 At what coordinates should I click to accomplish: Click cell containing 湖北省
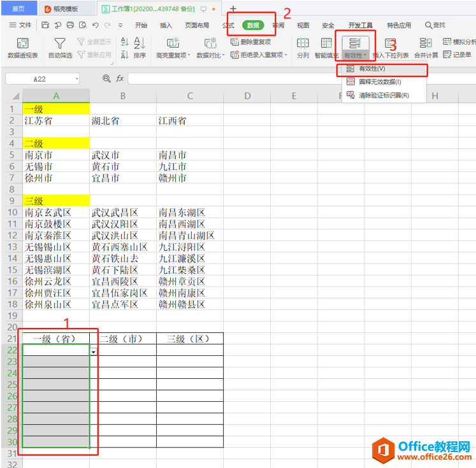(x=123, y=121)
